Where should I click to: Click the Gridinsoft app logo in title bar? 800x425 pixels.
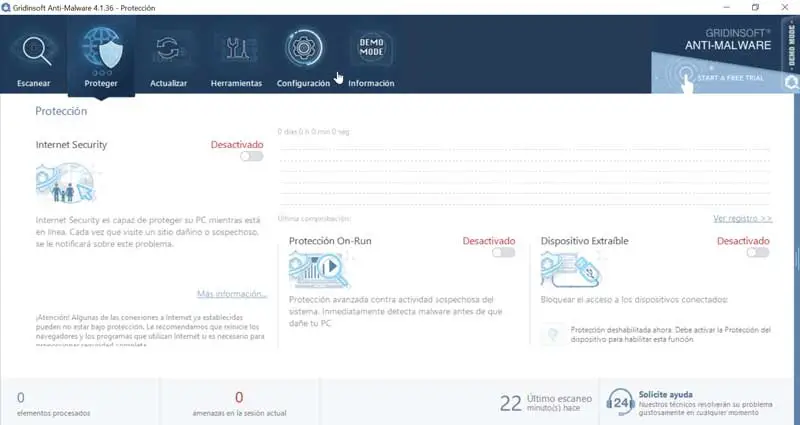(6, 8)
